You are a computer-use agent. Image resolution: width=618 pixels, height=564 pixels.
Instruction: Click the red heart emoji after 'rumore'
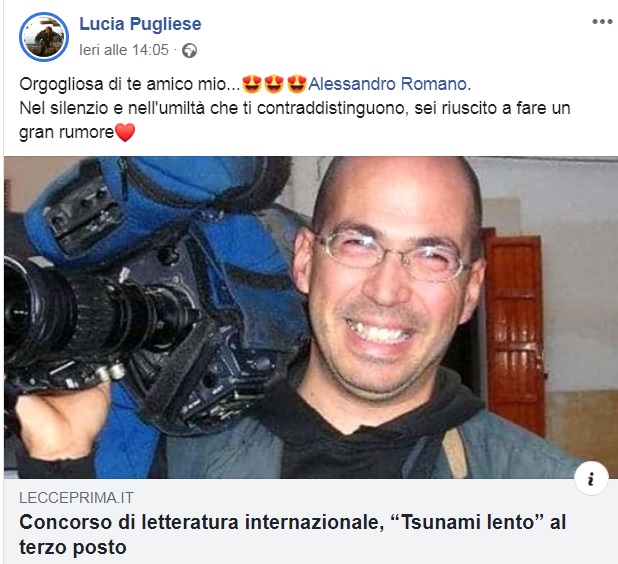point(125,132)
